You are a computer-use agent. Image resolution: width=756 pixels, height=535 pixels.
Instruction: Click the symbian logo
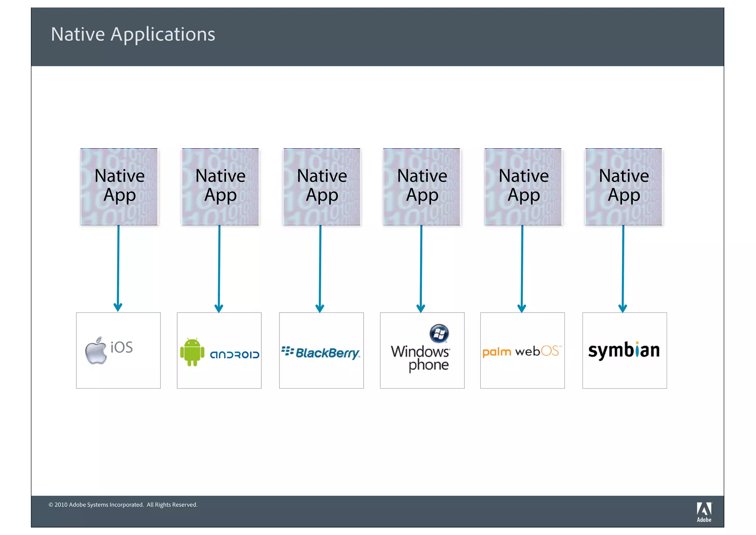624,350
